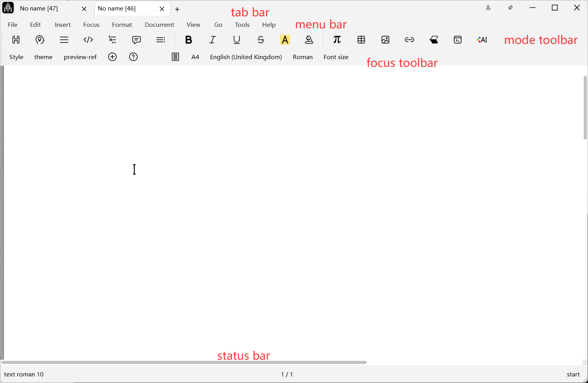This screenshot has width=588, height=383.
Task: Click the page layout icon beside A4
Action: [175, 57]
